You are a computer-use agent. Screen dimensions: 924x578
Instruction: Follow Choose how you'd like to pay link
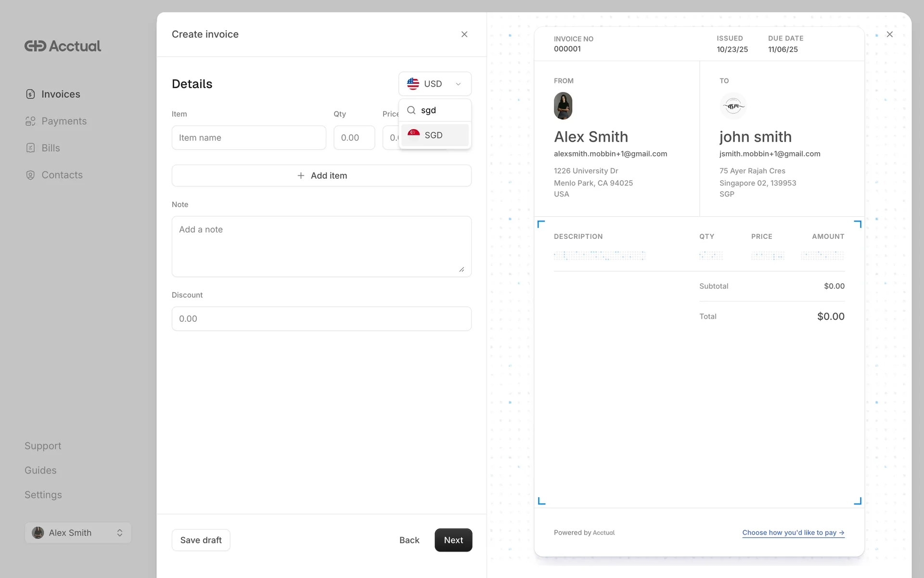pos(793,533)
